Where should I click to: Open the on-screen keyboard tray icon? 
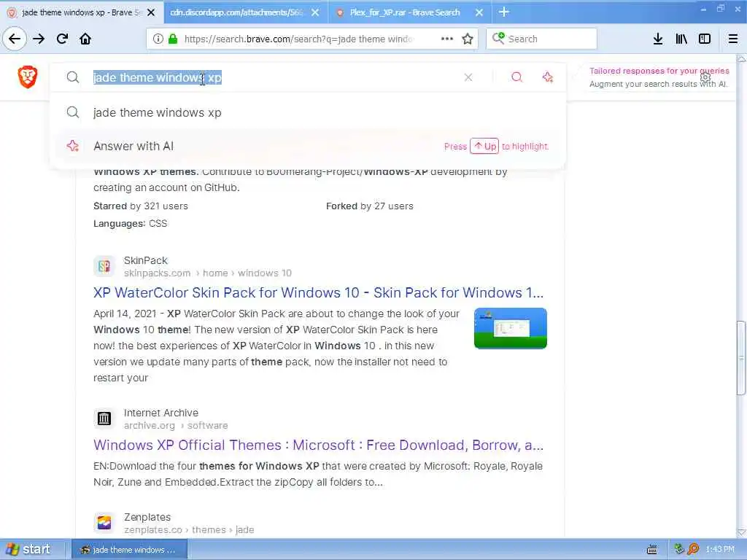point(651,550)
